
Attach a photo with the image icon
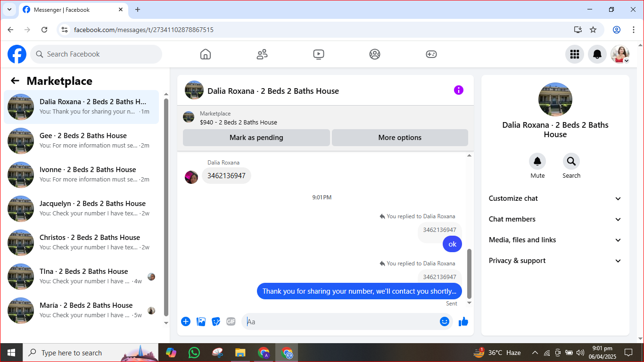[201, 321]
